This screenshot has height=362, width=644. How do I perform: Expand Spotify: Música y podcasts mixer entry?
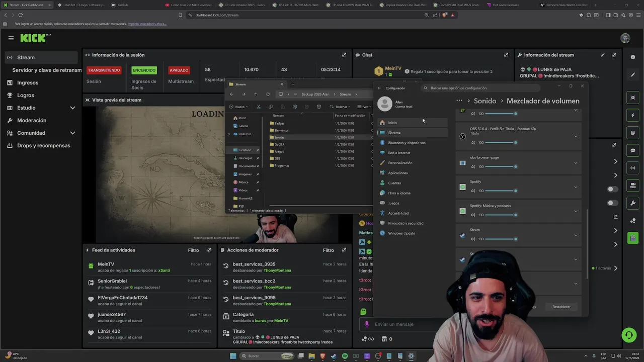click(x=576, y=211)
